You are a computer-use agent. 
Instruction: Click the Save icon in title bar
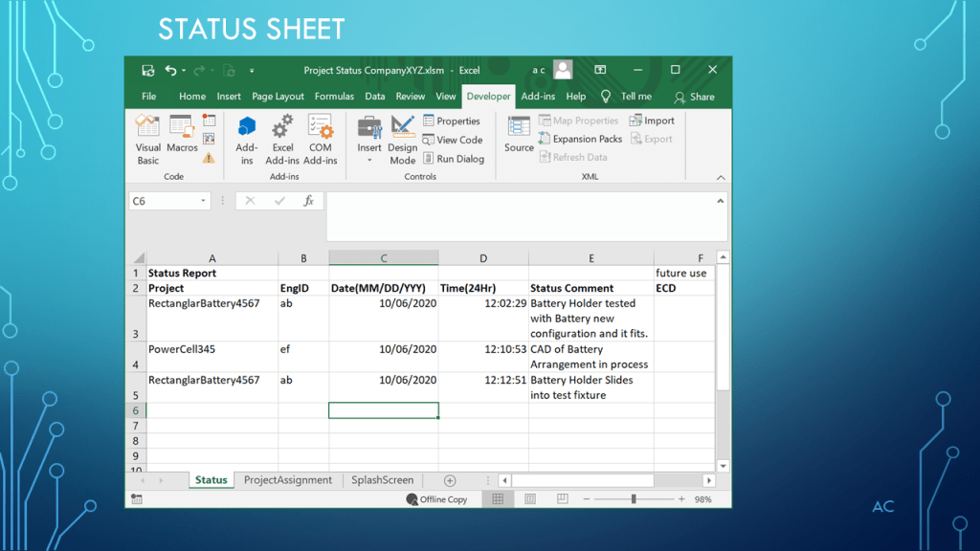(x=148, y=70)
